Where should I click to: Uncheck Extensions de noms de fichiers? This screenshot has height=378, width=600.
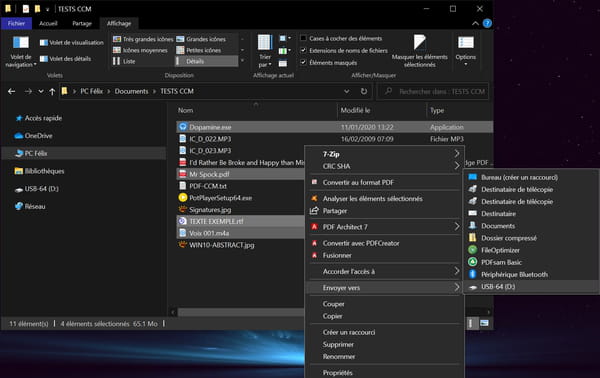pos(344,51)
